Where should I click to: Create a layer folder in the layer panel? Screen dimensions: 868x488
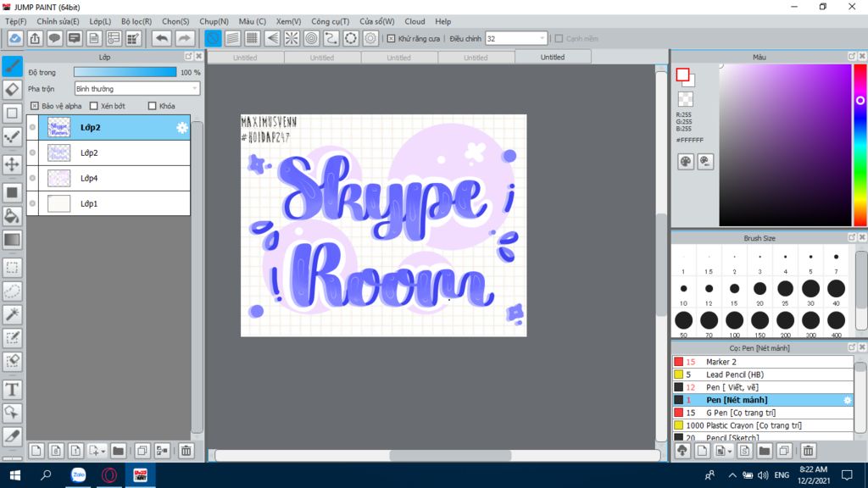point(118,451)
